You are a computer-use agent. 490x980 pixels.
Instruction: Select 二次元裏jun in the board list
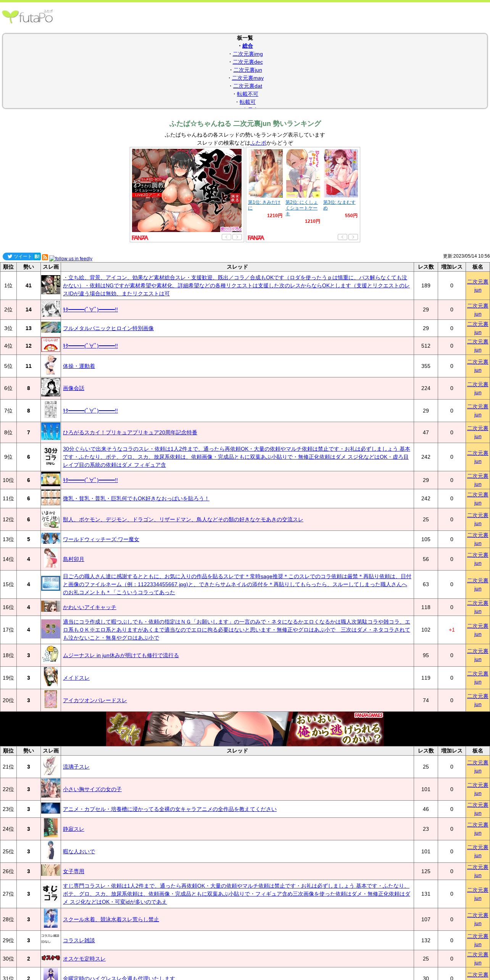pyautogui.click(x=248, y=70)
